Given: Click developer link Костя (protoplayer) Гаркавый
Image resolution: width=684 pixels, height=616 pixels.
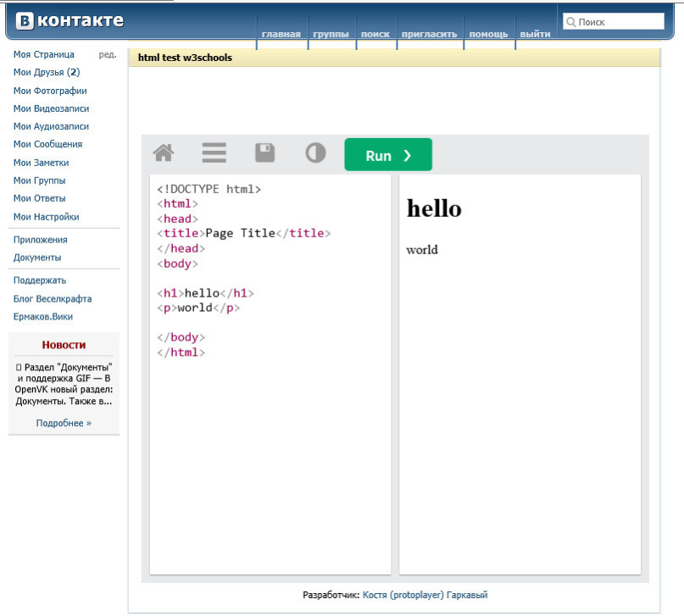Looking at the screenshot, I should 425,596.
